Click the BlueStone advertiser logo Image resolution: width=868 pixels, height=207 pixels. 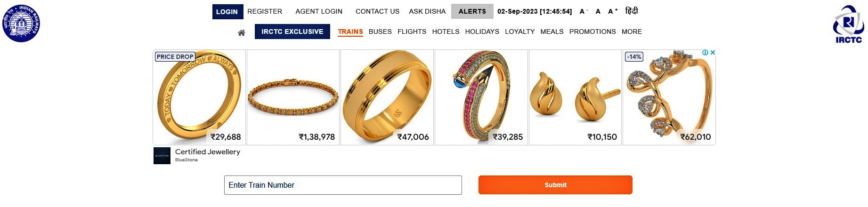162,156
